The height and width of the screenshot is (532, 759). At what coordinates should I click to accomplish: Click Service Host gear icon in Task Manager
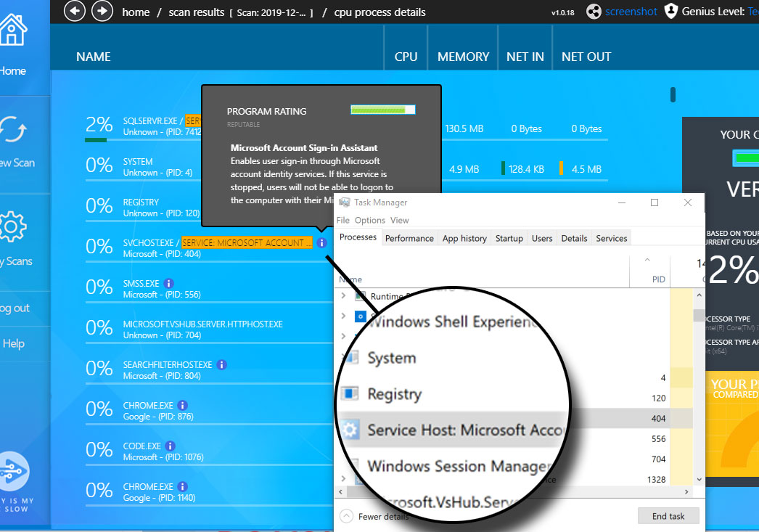click(350, 430)
